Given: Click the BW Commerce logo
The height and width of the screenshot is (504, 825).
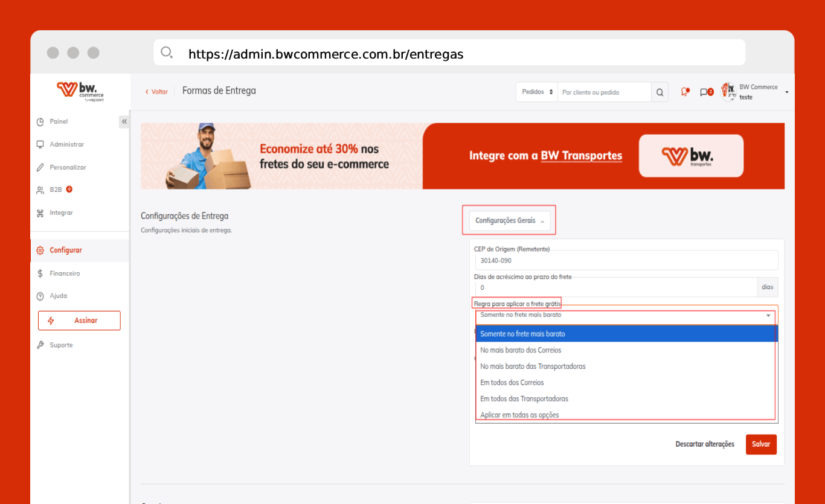Looking at the screenshot, I should (x=80, y=92).
